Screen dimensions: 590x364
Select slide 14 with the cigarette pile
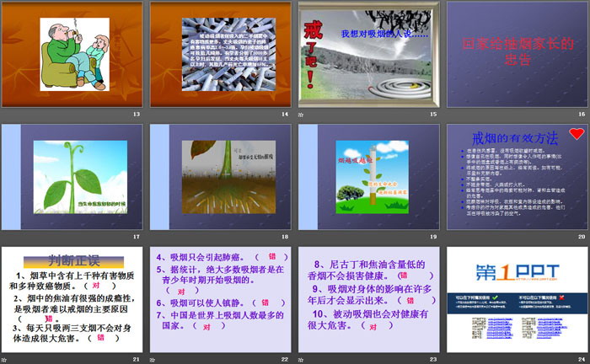click(x=221, y=54)
